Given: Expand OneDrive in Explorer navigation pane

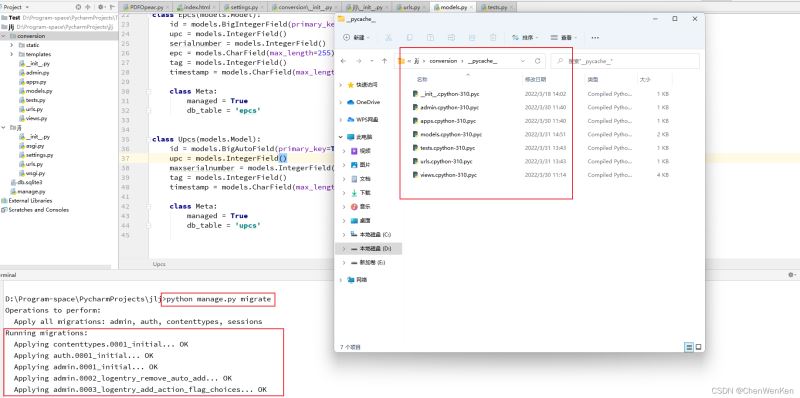Looking at the screenshot, I should (340, 102).
